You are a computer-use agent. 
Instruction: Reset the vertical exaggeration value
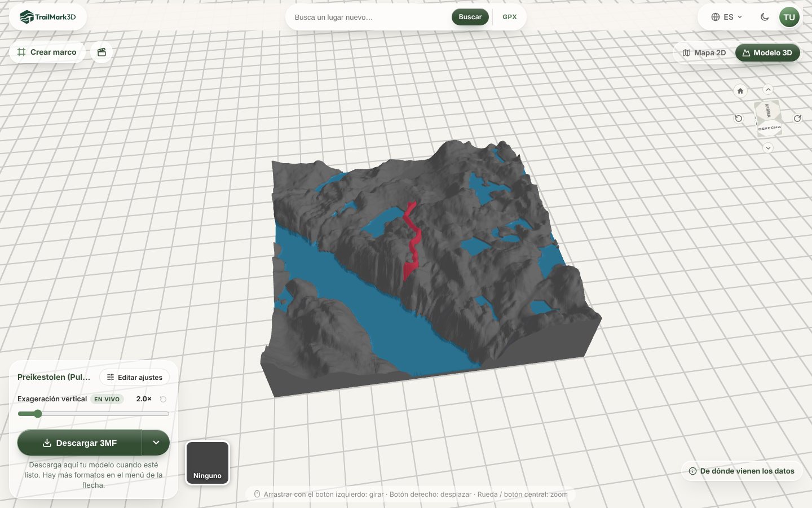(163, 399)
